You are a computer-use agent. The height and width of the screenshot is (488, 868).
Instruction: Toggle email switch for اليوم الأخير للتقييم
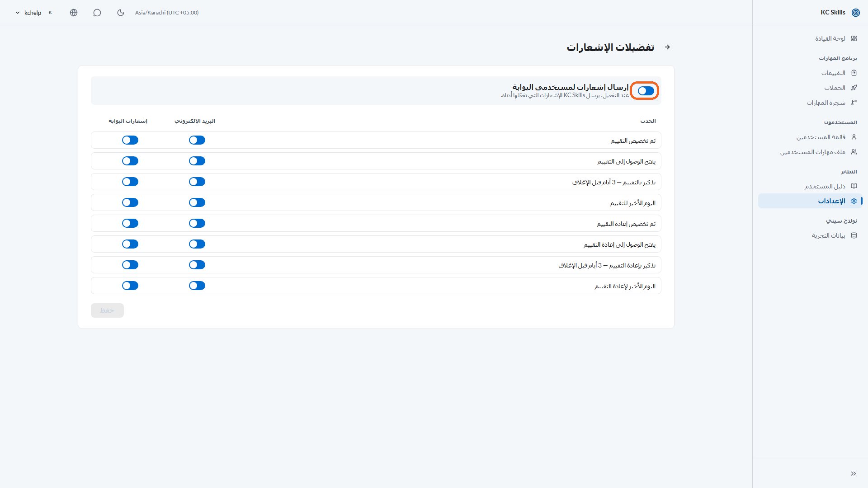[x=197, y=202]
